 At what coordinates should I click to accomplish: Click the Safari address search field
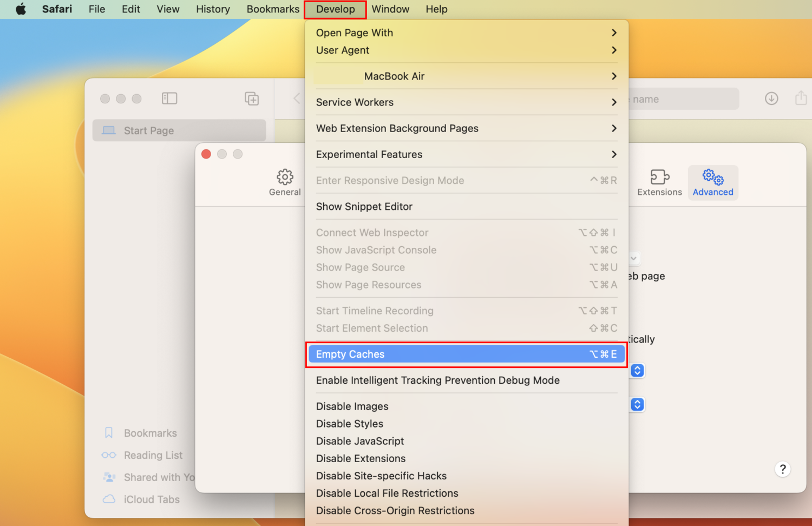pyautogui.click(x=684, y=99)
